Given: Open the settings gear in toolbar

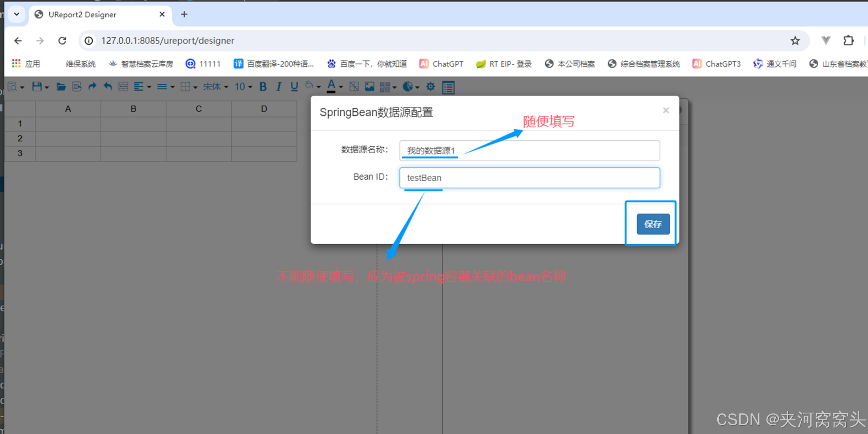Looking at the screenshot, I should 430,87.
